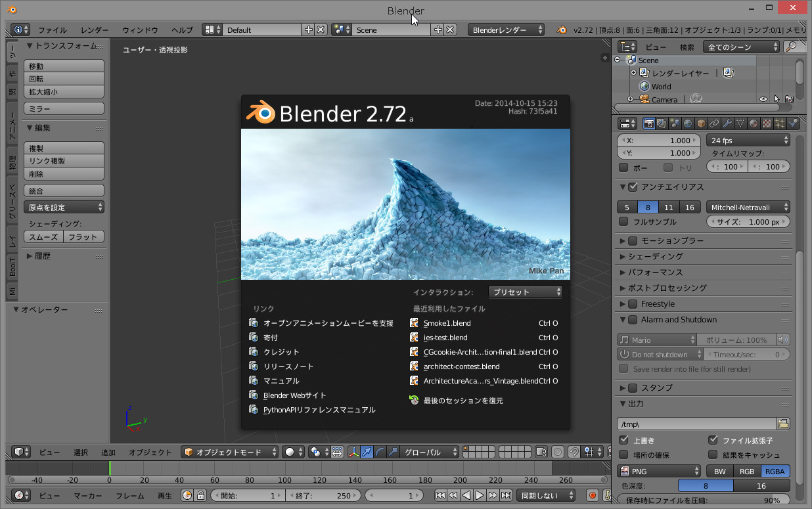Open the Constraints properties chain icon

[714, 123]
